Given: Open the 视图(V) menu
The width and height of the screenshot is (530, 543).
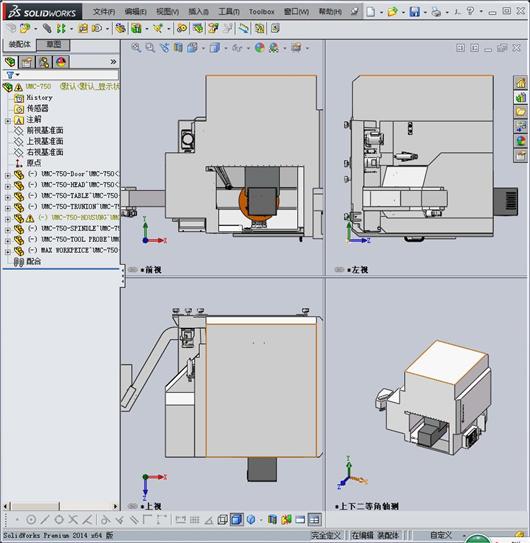Looking at the screenshot, I should click(167, 12).
